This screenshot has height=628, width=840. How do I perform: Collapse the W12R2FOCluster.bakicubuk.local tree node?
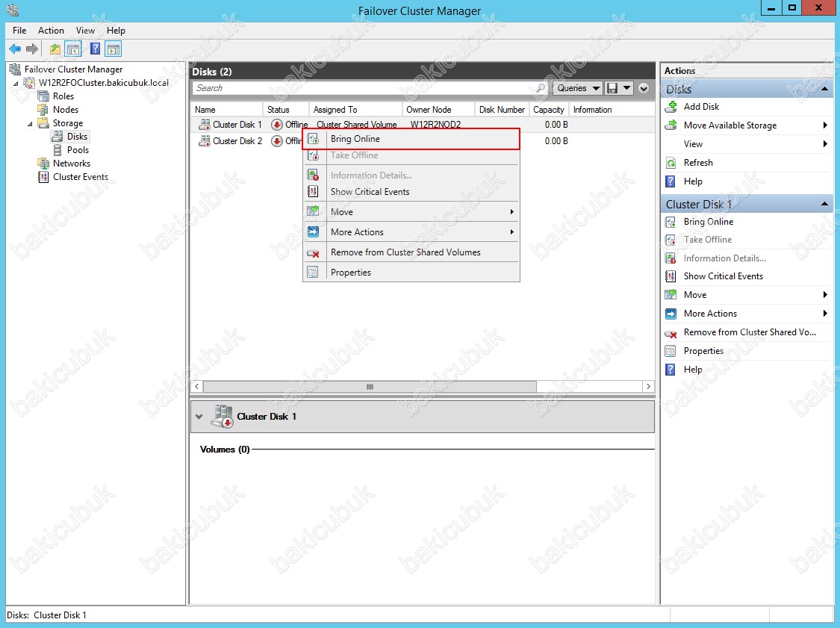tap(16, 84)
